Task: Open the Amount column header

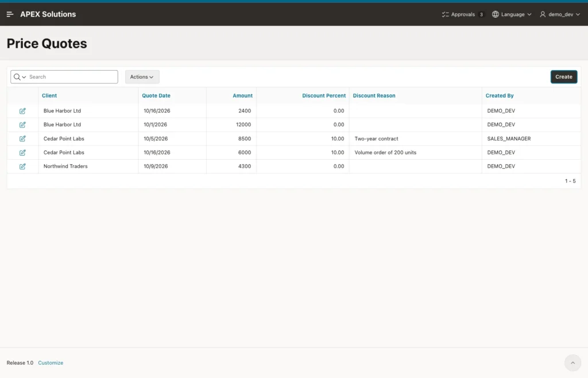Action: click(243, 95)
